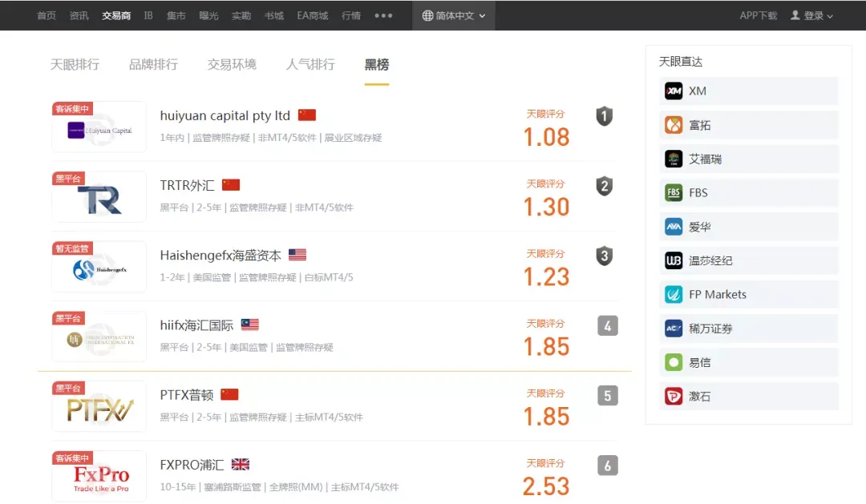The height and width of the screenshot is (504, 866).
Task: Open 曝光 in top navigation
Action: pos(208,15)
